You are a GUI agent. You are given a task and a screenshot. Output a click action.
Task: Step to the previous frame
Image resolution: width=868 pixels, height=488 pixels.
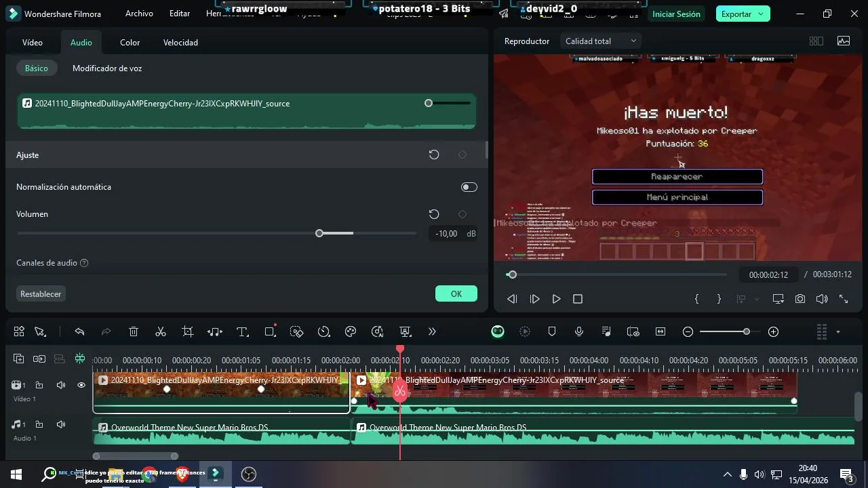pos(513,299)
